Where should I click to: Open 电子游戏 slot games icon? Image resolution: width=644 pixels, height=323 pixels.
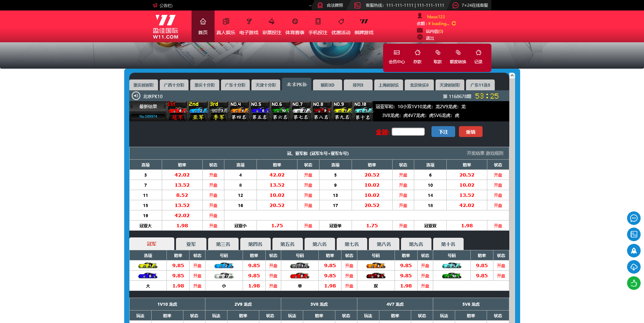tap(249, 22)
